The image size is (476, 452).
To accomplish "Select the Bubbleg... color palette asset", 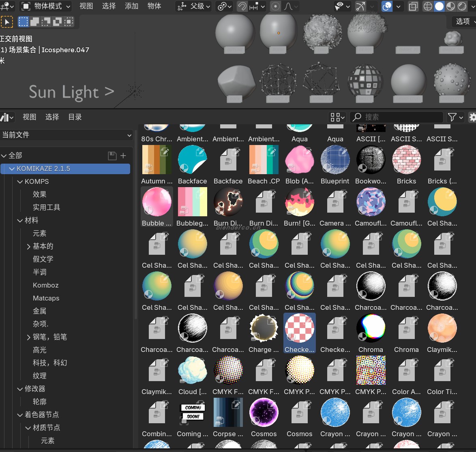I will [x=193, y=207].
